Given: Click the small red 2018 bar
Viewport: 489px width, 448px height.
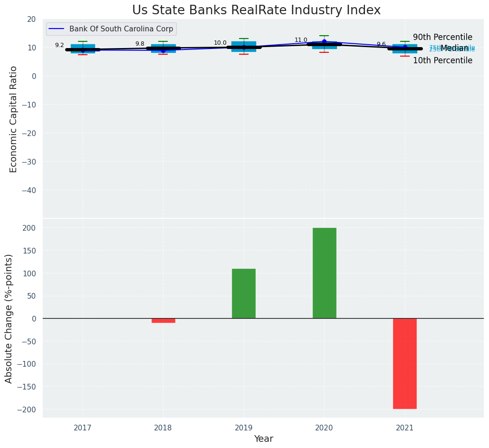Looking at the screenshot, I should 163,321.
